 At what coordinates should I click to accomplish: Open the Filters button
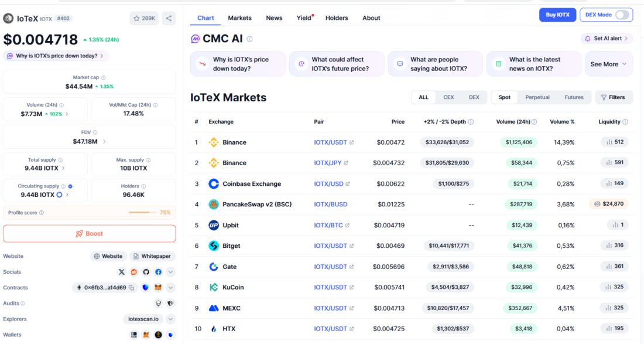point(614,97)
